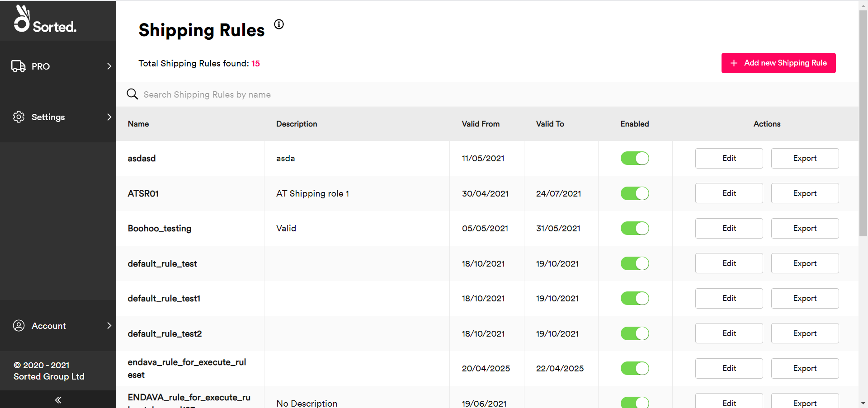Toggle enabled switch for endava_rule_for_execute_ruleset
The height and width of the screenshot is (408, 868).
tap(635, 368)
